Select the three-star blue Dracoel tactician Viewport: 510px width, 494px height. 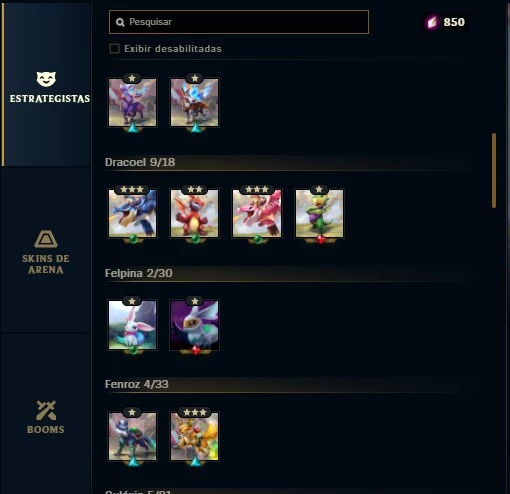click(132, 213)
